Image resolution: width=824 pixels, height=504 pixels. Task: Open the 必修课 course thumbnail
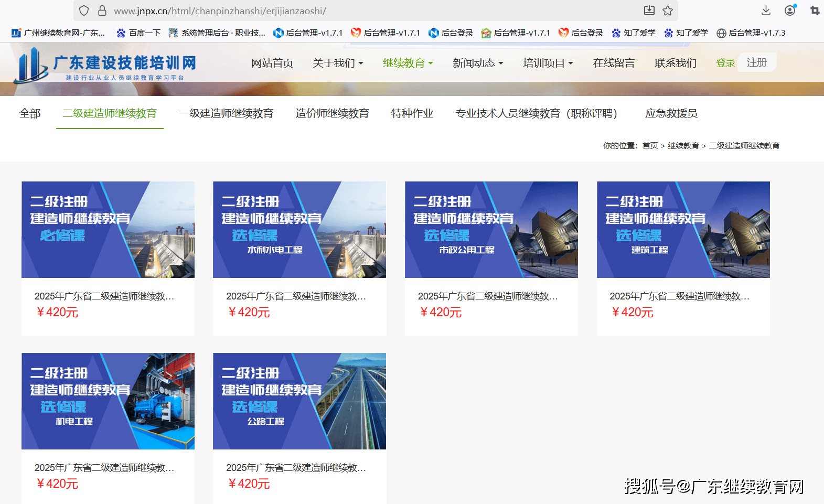[x=108, y=230]
